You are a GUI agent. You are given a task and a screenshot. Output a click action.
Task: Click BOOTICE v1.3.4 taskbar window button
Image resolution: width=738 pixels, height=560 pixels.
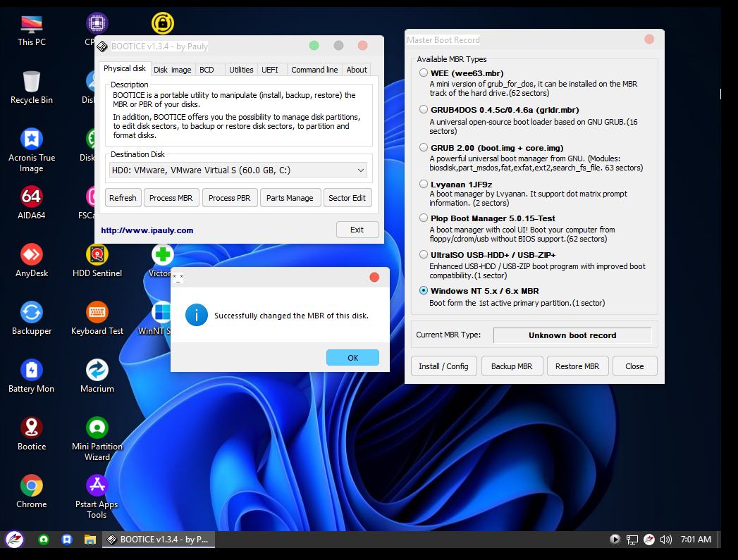pyautogui.click(x=159, y=540)
